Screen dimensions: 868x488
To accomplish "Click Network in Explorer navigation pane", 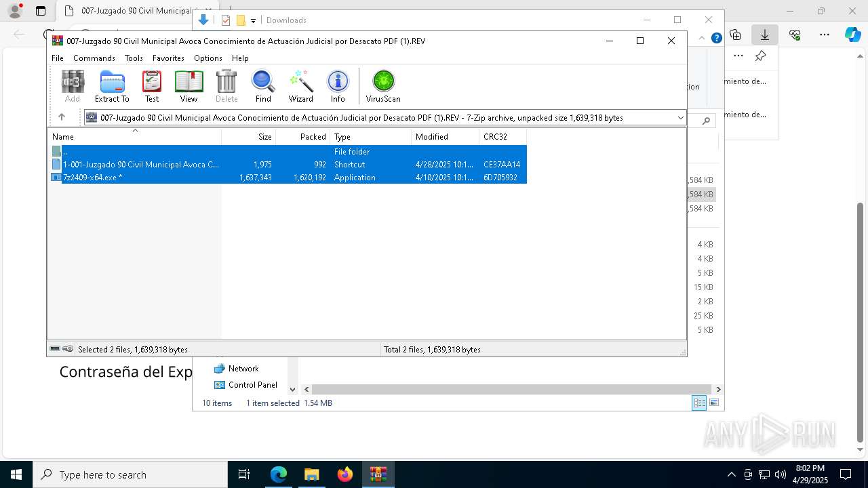I will pos(243,369).
